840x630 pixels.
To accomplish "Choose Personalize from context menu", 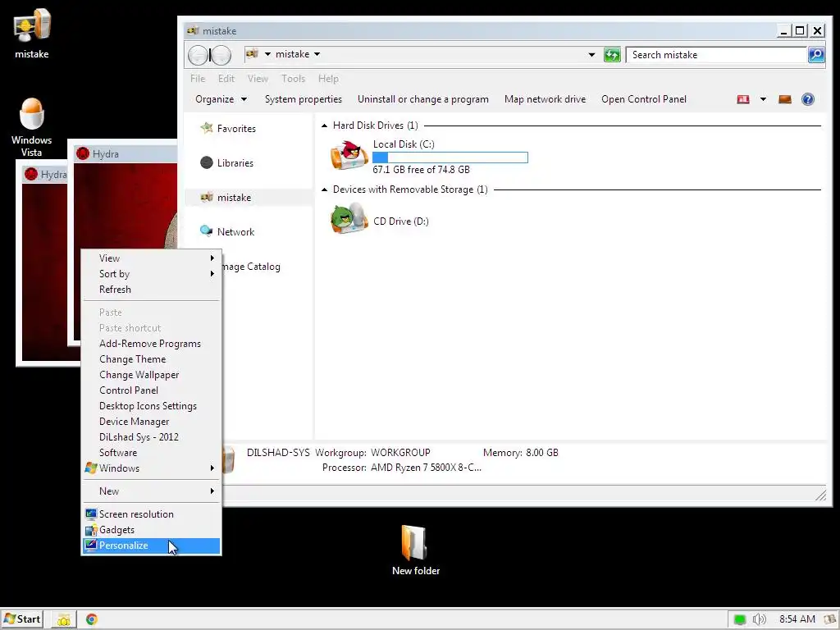I will pos(151,546).
